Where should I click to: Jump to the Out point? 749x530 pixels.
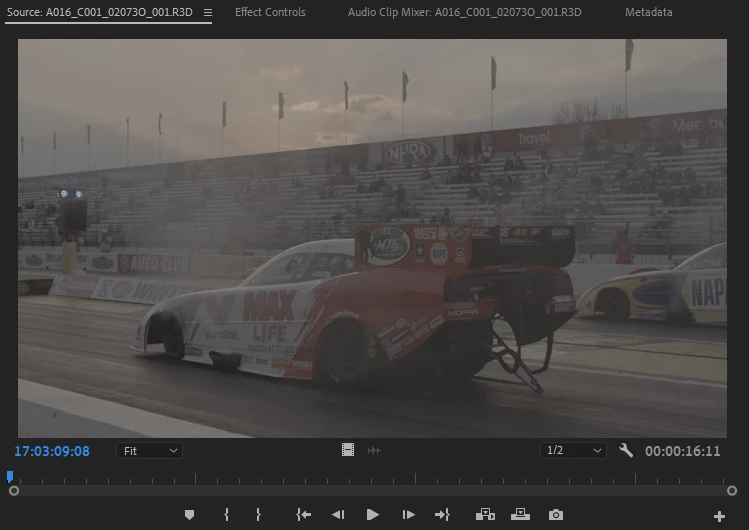(x=442, y=515)
